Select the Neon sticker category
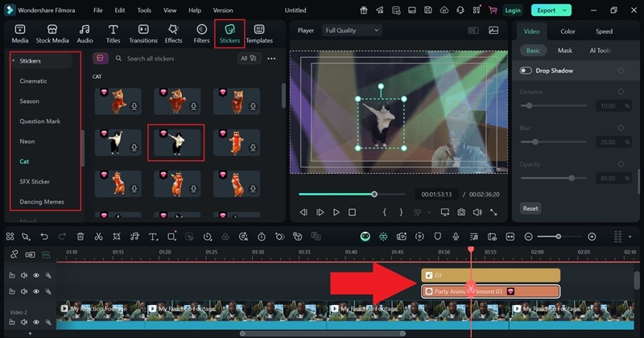The width and height of the screenshot is (644, 338). tap(27, 142)
